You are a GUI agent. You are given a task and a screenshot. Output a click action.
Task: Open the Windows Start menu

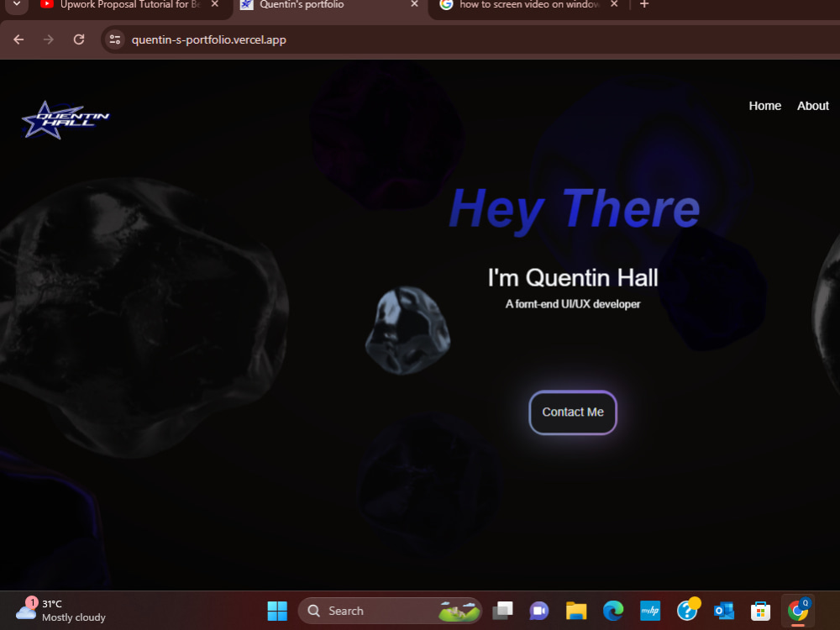277,611
